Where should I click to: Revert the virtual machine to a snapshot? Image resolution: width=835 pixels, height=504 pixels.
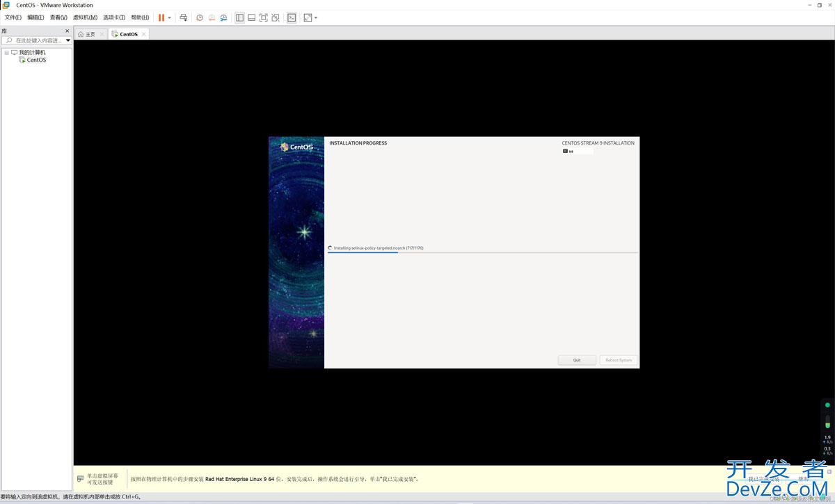212,17
